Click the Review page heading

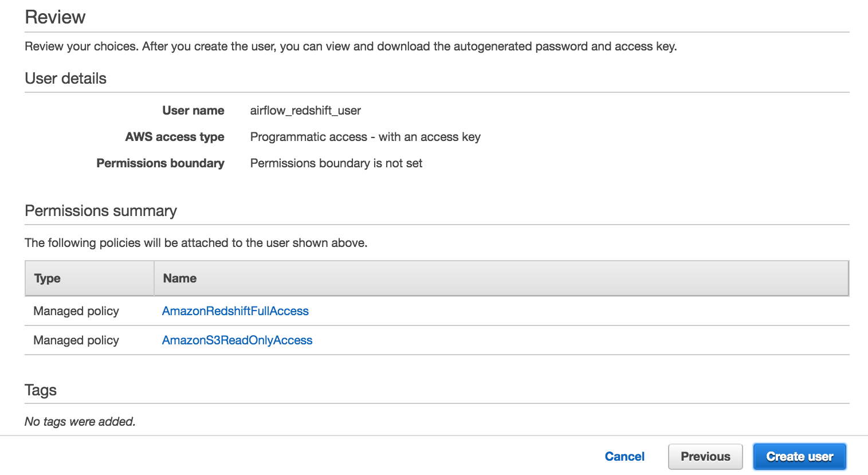[x=54, y=17]
